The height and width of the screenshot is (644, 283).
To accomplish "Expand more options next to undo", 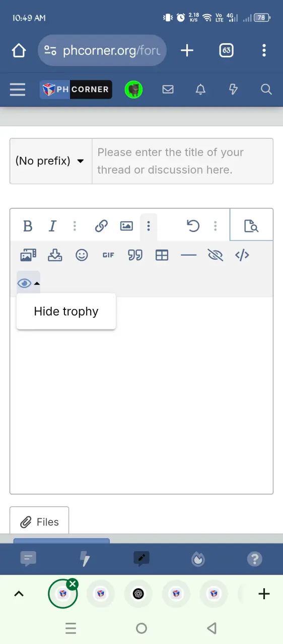I will 216,226.
